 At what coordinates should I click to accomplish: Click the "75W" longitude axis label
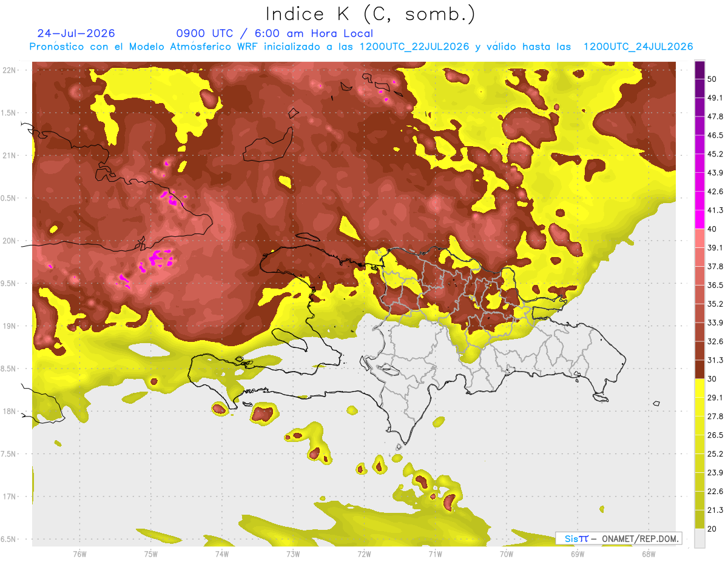coord(150,555)
